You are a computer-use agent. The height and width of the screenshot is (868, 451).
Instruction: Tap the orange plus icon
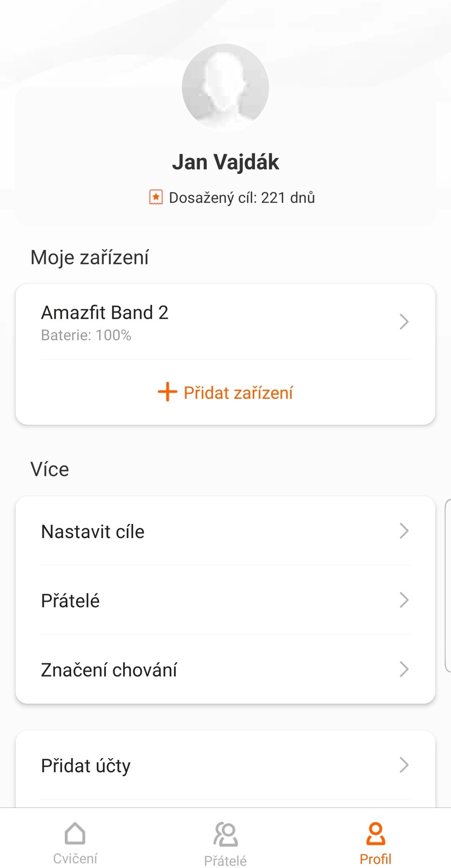167,392
